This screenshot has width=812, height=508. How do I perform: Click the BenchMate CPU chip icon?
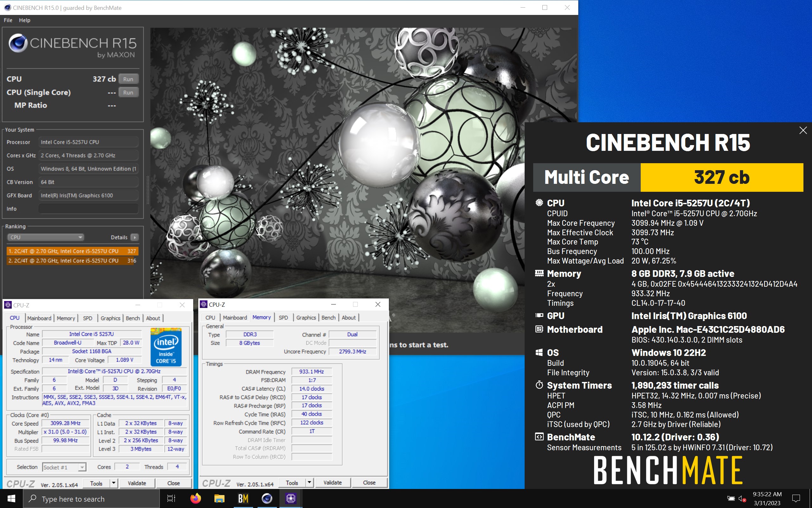pyautogui.click(x=539, y=203)
